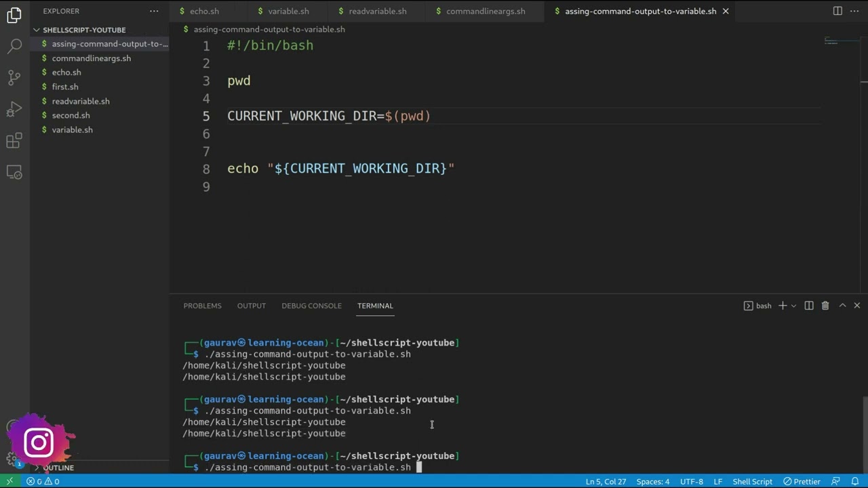Expand the Outline section
The image size is (868, 488).
click(58, 468)
